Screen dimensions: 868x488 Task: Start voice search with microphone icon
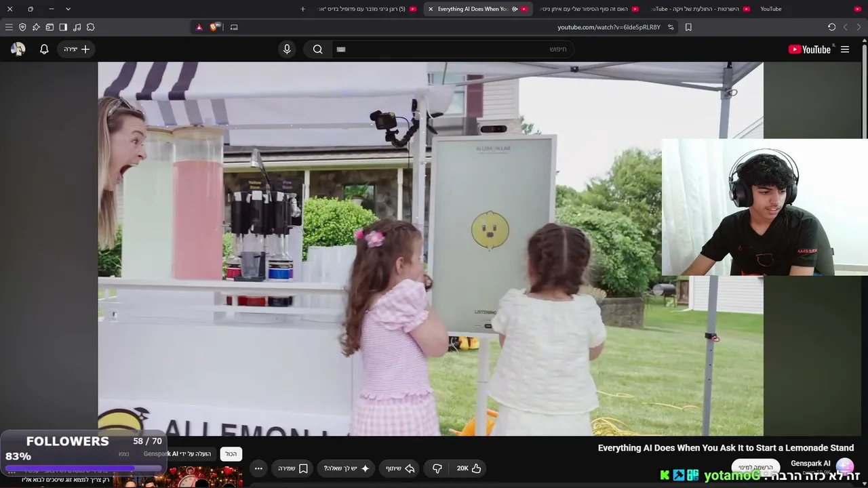click(x=287, y=49)
